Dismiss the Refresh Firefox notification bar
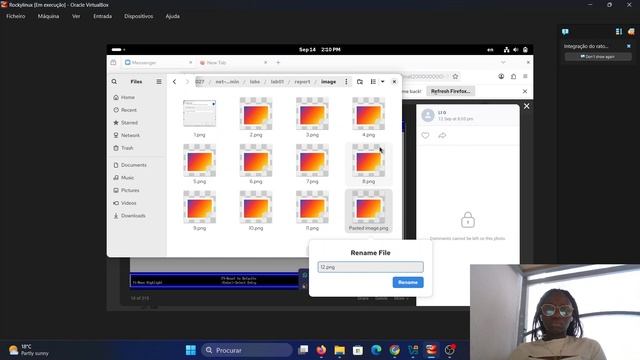Image resolution: width=640 pixels, height=360 pixels. click(x=525, y=91)
